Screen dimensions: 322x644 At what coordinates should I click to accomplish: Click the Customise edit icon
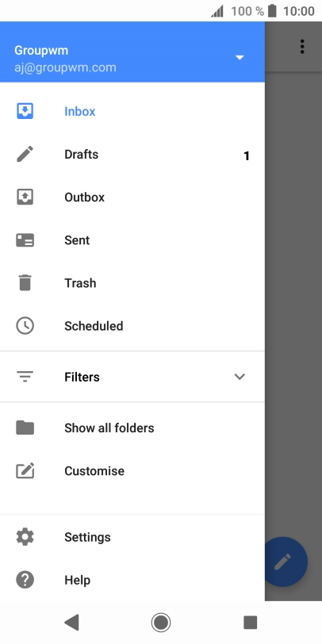(25, 470)
